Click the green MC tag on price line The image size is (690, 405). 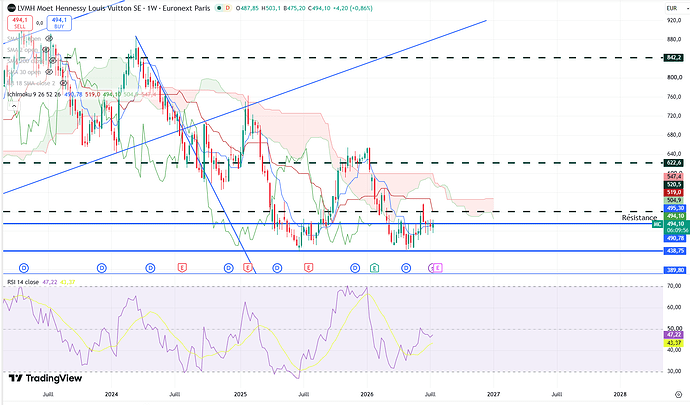point(657,225)
